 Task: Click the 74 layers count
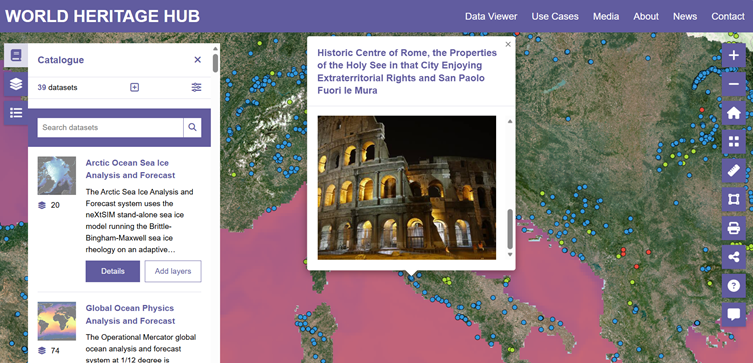(49, 351)
